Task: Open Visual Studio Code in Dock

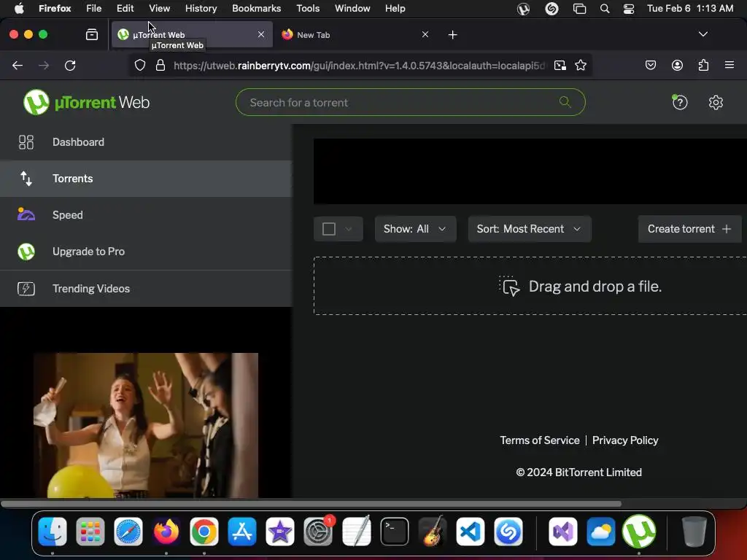Action: pos(471,532)
